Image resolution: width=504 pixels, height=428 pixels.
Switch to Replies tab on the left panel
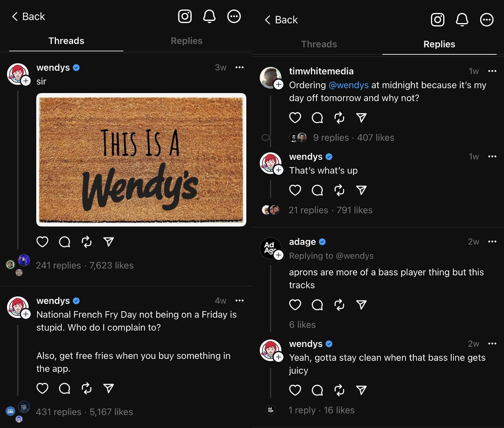click(186, 41)
